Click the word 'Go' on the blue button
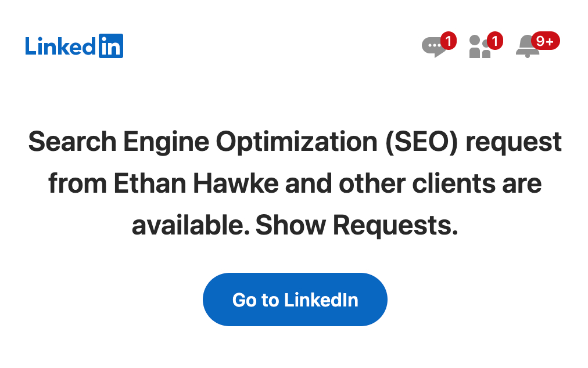 point(245,300)
